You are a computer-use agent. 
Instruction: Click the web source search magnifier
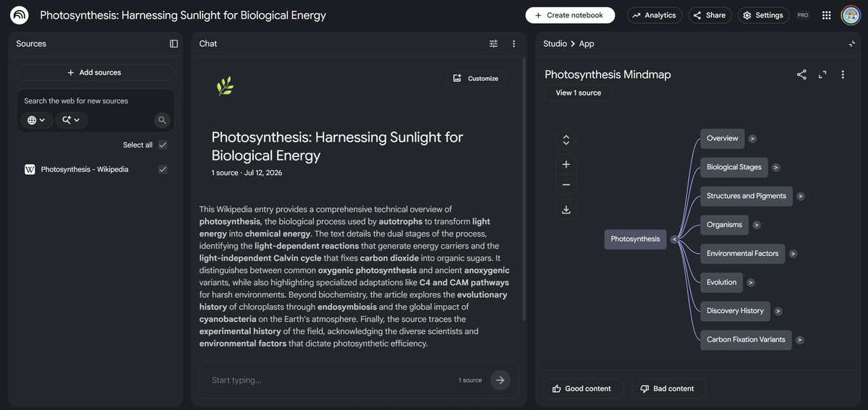point(163,120)
